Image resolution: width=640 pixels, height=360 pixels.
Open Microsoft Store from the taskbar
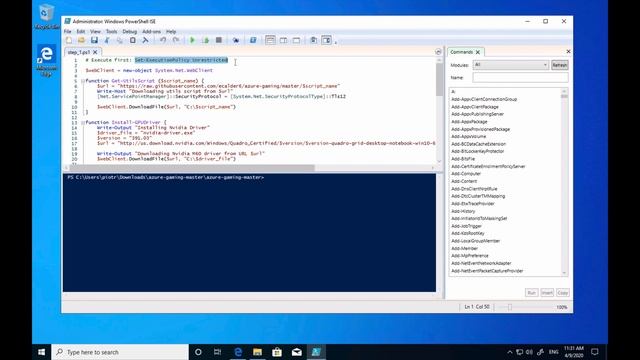click(x=277, y=352)
